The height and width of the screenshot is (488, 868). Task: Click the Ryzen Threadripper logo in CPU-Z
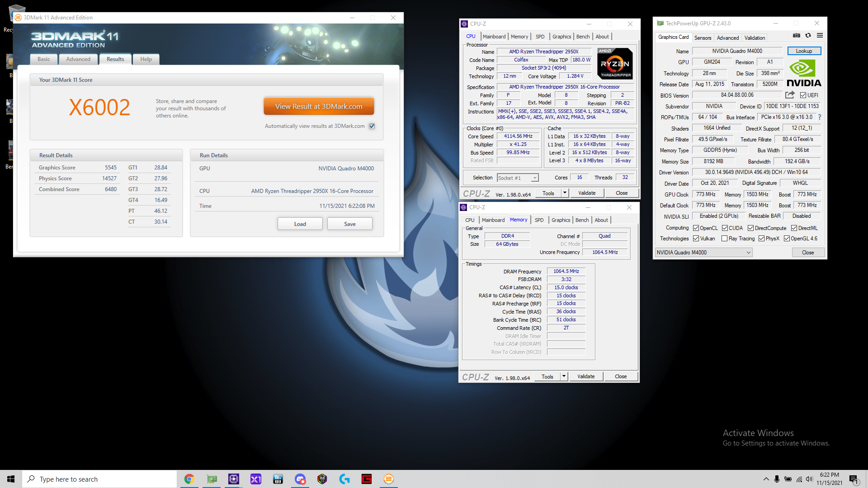[615, 64]
